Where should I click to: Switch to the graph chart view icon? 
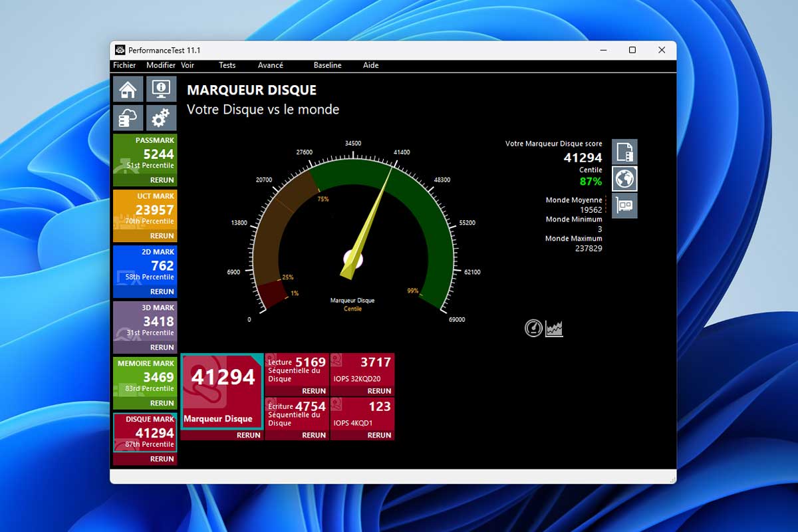coord(554,328)
